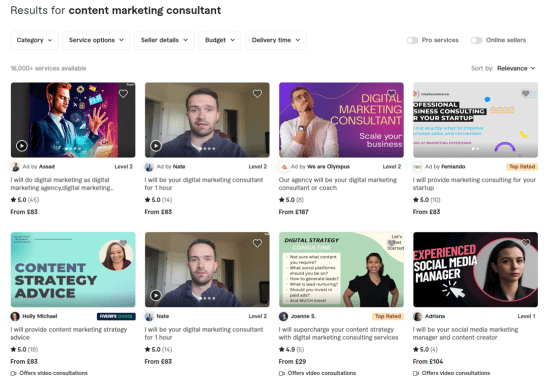Open the Digital Strategy Consulting thumbnail
This screenshot has height=378, width=551.
tap(341, 269)
